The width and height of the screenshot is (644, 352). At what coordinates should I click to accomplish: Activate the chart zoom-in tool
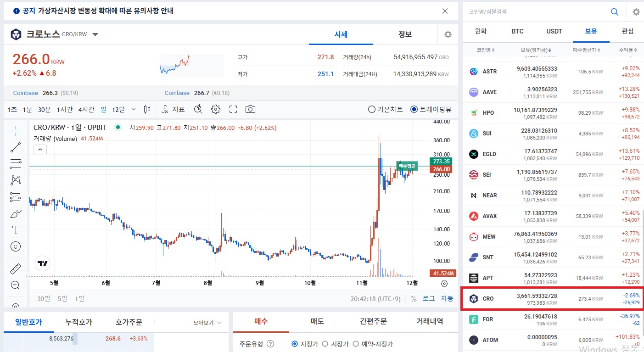pos(16,285)
